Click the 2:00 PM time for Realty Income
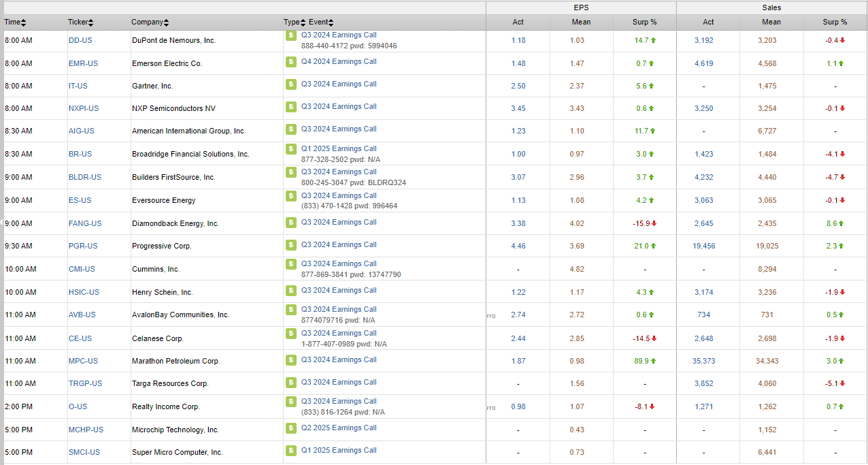The height and width of the screenshot is (465, 868). click(x=18, y=406)
